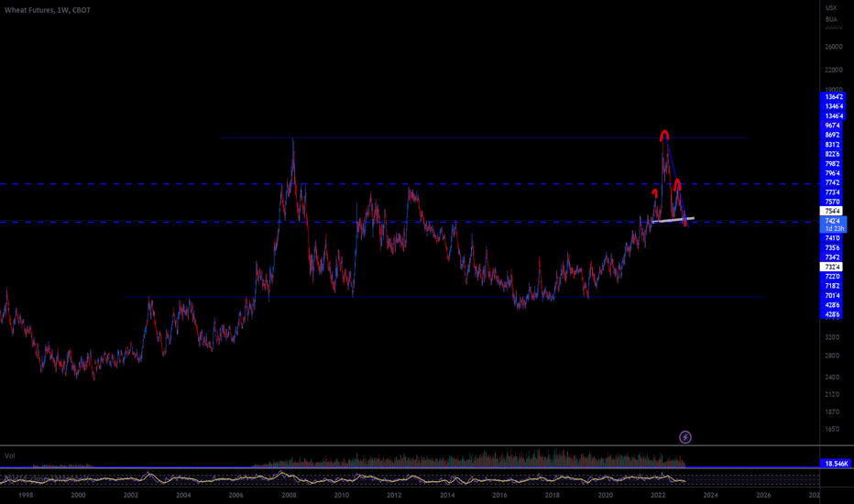The height and width of the screenshot is (504, 854).
Task: Click the 280'0 price scale value
Action: [834, 356]
